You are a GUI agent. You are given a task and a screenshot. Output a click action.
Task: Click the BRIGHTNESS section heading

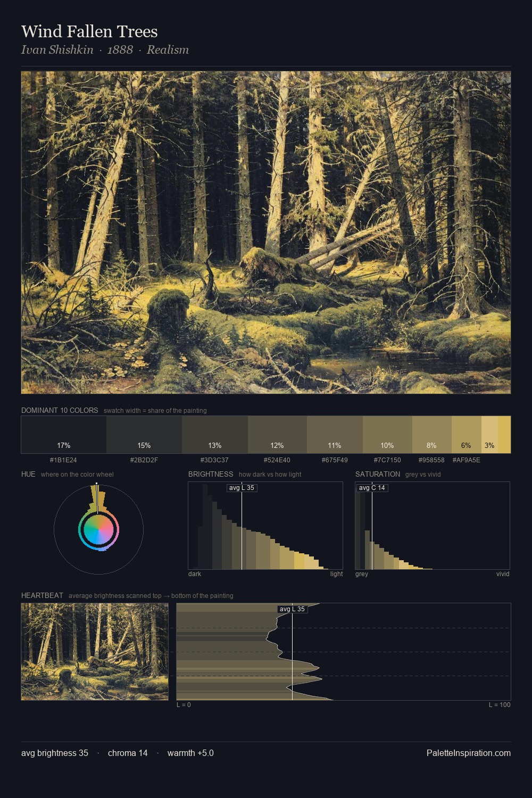(x=211, y=475)
